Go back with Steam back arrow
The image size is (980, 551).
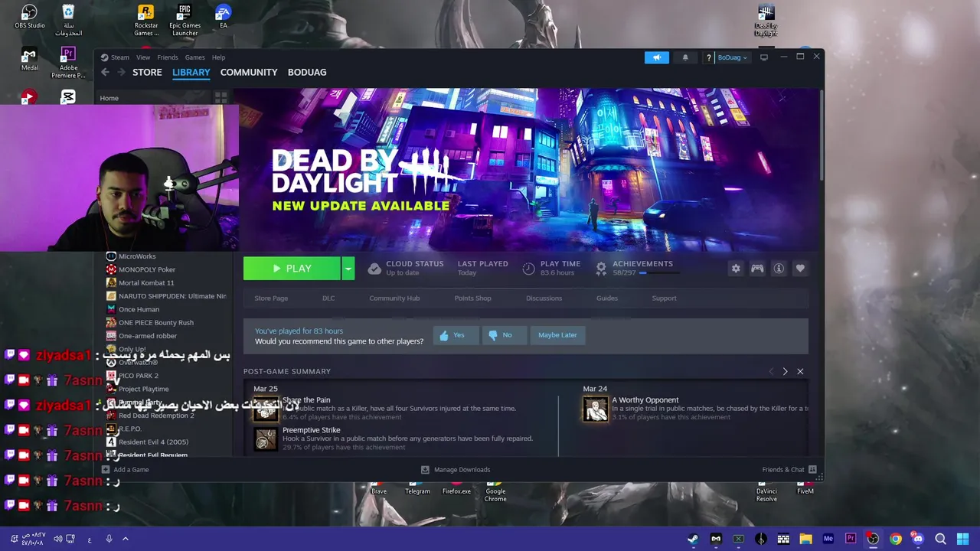[105, 72]
